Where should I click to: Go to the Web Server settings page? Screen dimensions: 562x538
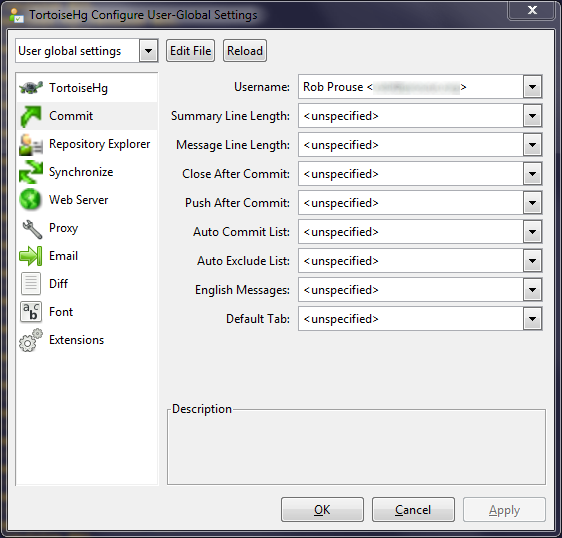pyautogui.click(x=87, y=200)
